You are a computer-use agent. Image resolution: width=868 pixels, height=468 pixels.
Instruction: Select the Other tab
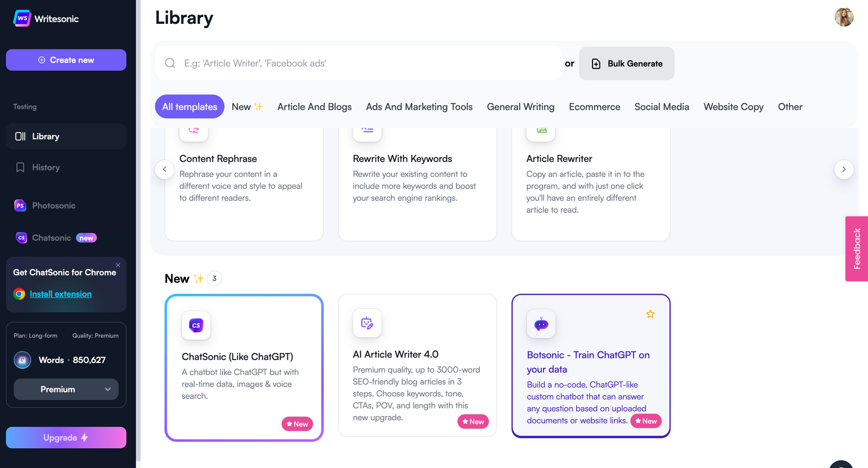coord(790,106)
